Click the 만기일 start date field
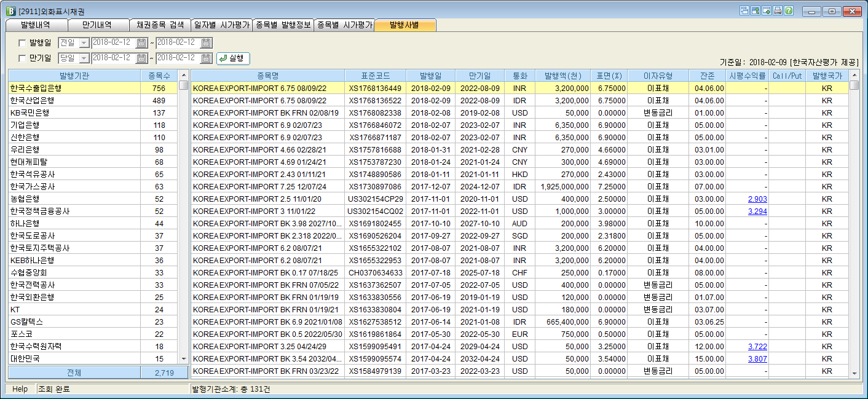 (114, 58)
